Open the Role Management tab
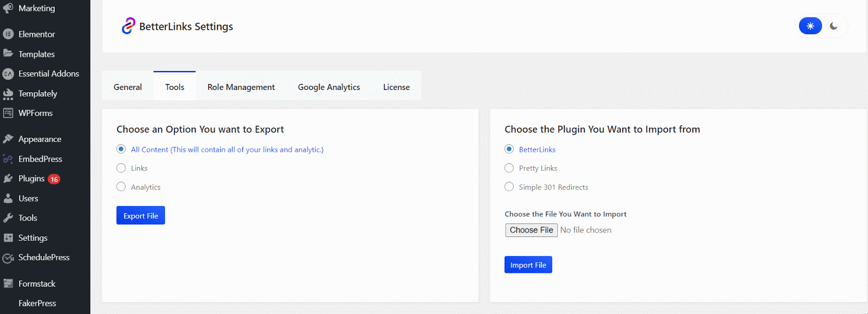Viewport: 868px width, 314px height. tap(241, 87)
